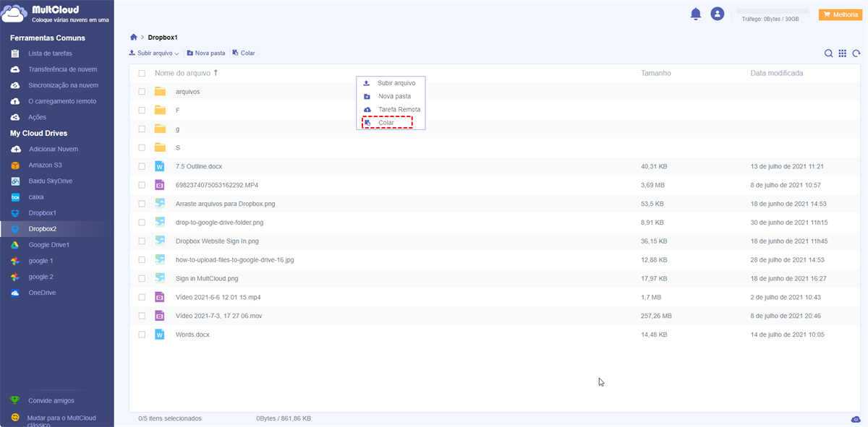The height and width of the screenshot is (427, 868).
Task: Click the S folder icon
Action: tap(160, 147)
